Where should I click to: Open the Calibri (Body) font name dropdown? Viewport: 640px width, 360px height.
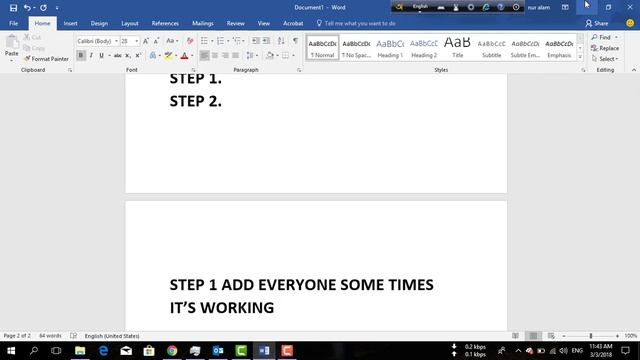tap(116, 41)
